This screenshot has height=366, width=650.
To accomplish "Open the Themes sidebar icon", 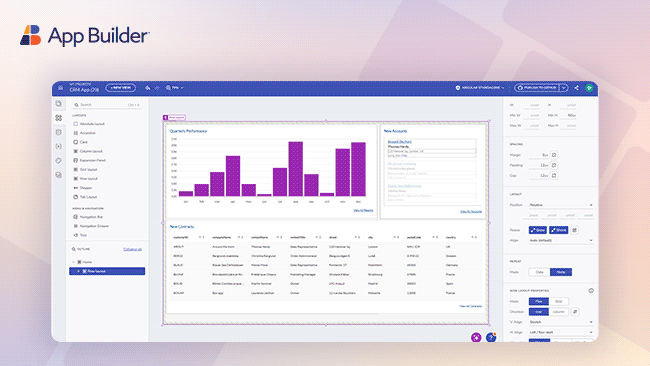I will pos(58,160).
